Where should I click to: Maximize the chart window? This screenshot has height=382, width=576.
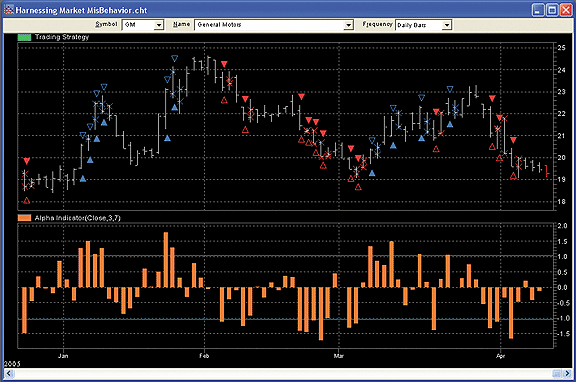pos(552,10)
